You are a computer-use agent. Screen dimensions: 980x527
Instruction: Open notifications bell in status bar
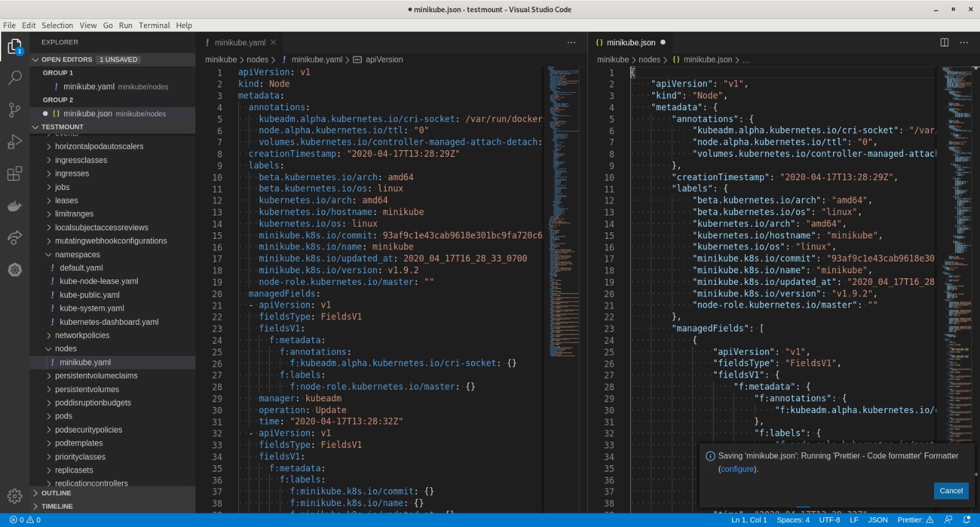[x=967, y=520]
